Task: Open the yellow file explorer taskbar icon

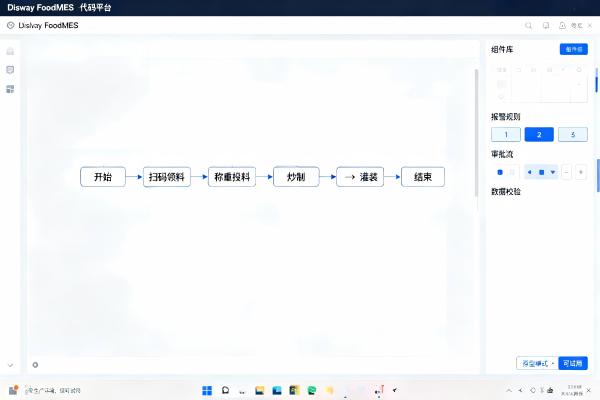Action: click(x=260, y=390)
